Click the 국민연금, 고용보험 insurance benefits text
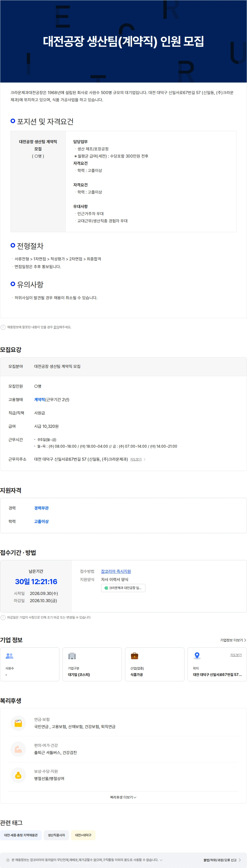The height and width of the screenshot is (868, 247). (75, 727)
